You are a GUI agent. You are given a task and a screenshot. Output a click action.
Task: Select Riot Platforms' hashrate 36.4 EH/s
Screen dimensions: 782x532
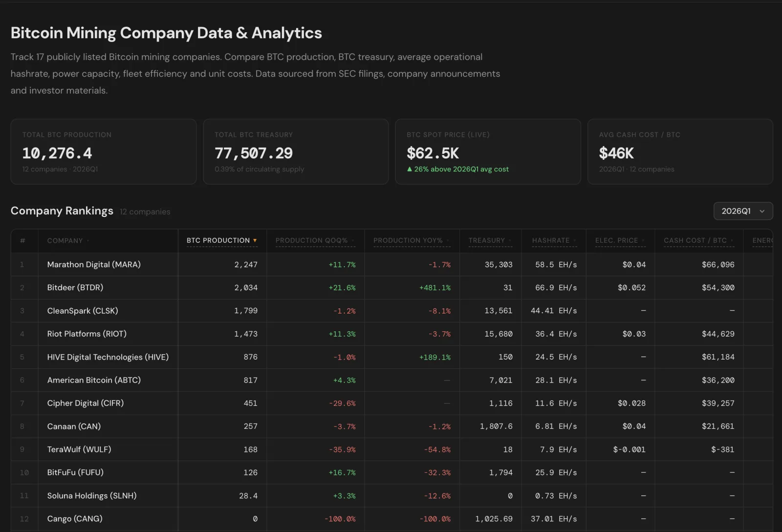tap(556, 334)
